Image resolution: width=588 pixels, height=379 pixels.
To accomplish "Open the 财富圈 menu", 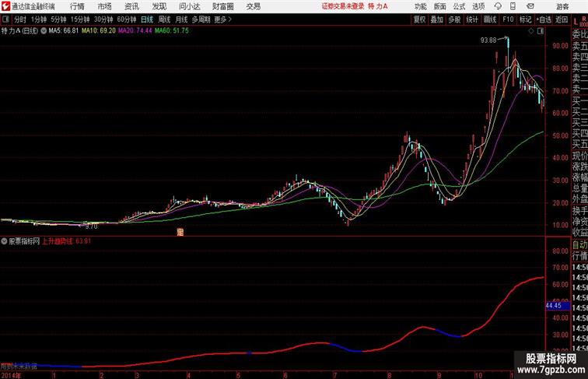I will tap(222, 6).
